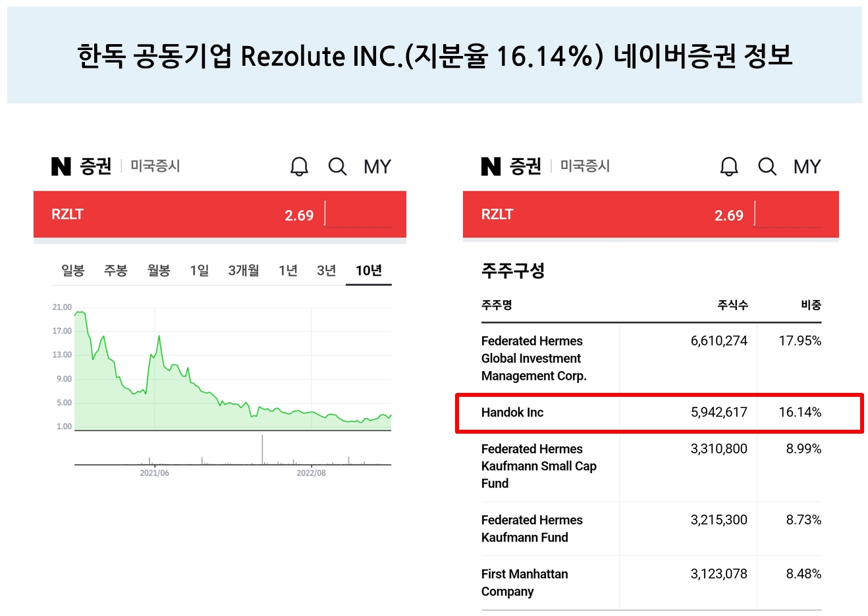Click 2021/06 date label on chart

[154, 473]
